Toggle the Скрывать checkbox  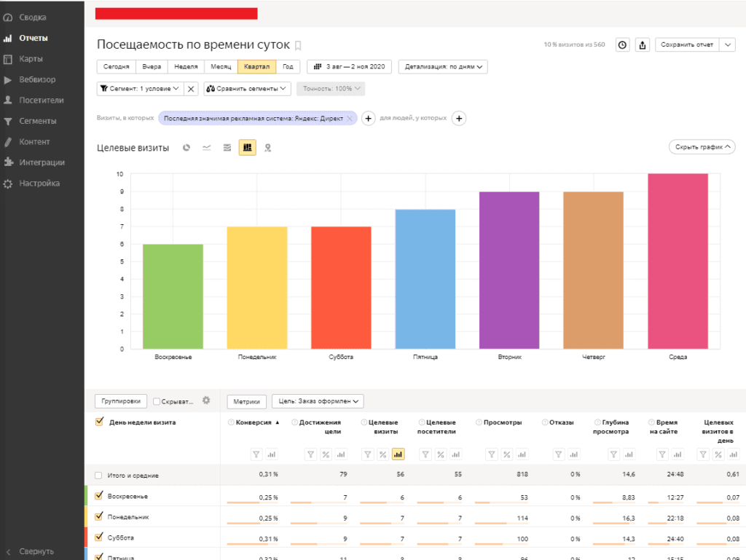click(157, 401)
